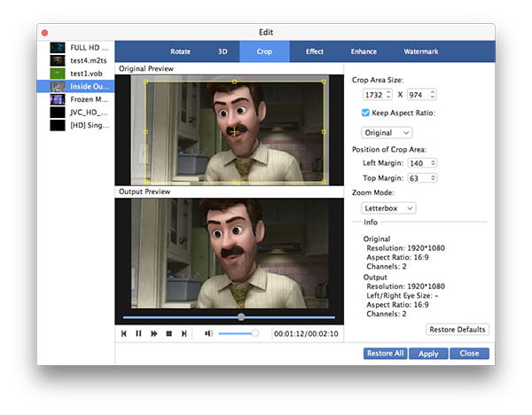Image resolution: width=532 pixels, height=415 pixels.
Task: Click the crop width field 1732
Action: [374, 95]
